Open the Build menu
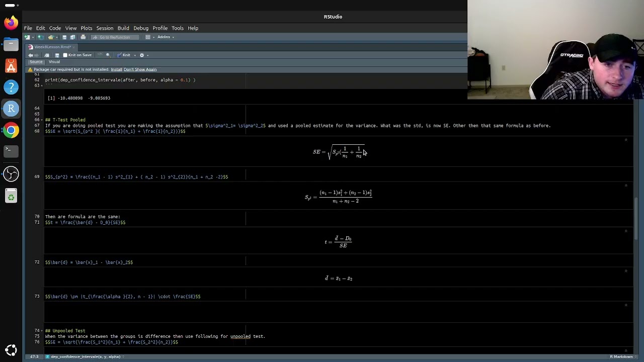The image size is (644, 362). click(123, 28)
